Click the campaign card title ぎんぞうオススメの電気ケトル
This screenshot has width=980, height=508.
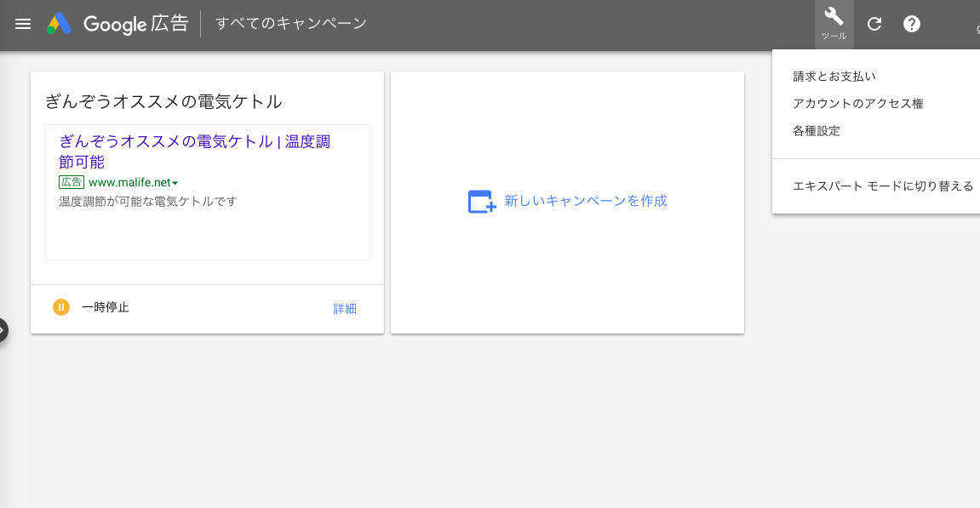163,102
